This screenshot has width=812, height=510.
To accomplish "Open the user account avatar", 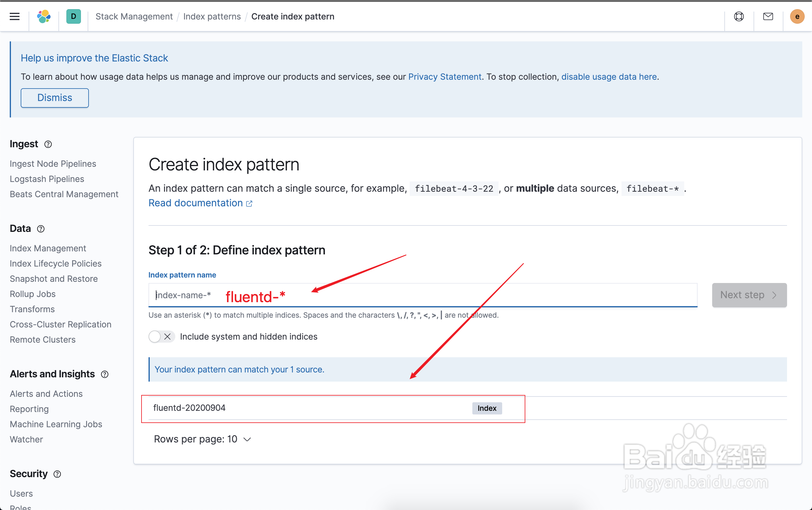I will (797, 16).
